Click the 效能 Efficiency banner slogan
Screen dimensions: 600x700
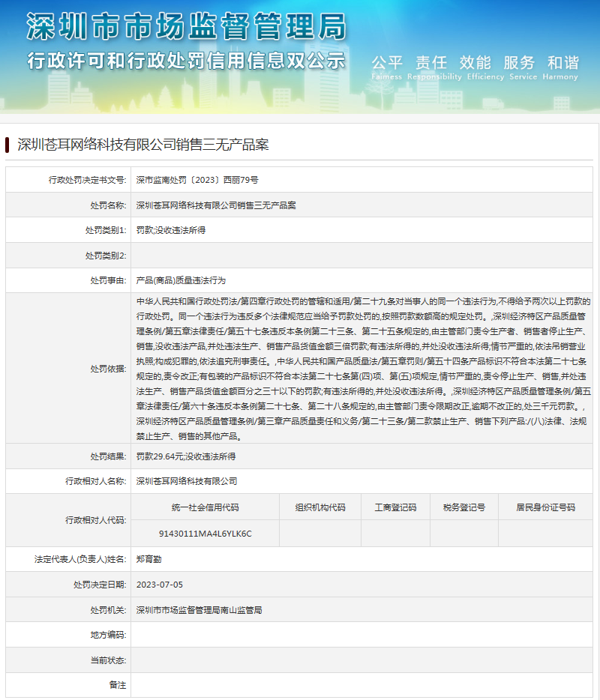(485, 67)
